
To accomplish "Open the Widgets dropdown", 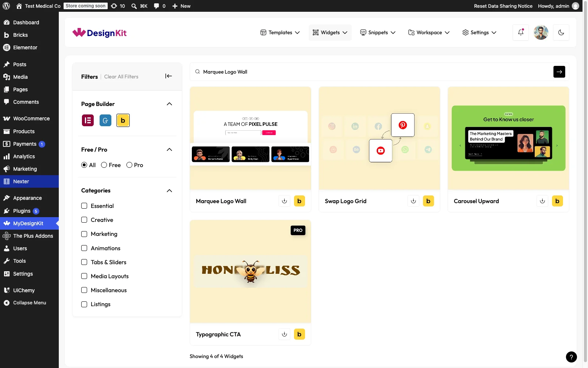I will tap(330, 32).
